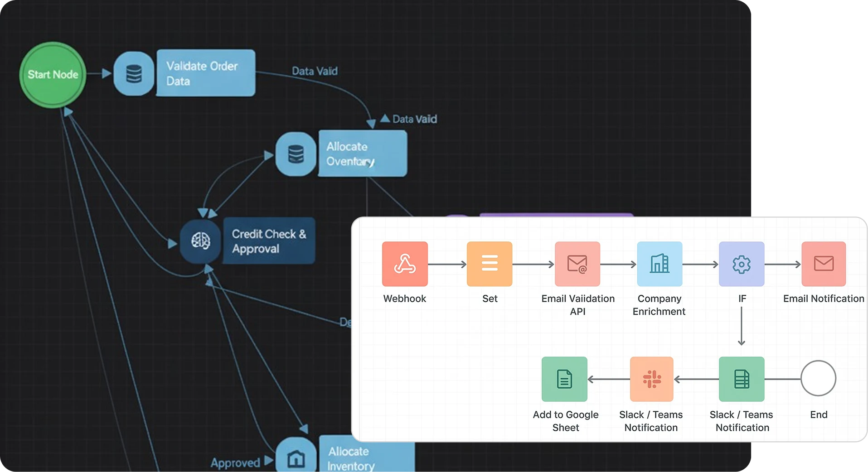Click the green Start Node circle
This screenshot has width=868, height=472.
coord(53,75)
